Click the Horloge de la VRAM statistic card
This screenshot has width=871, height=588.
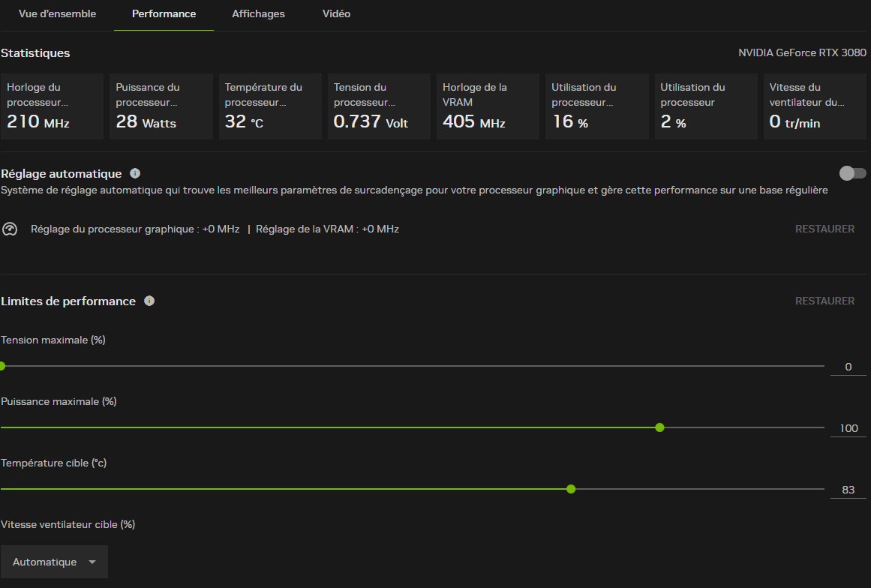488,106
